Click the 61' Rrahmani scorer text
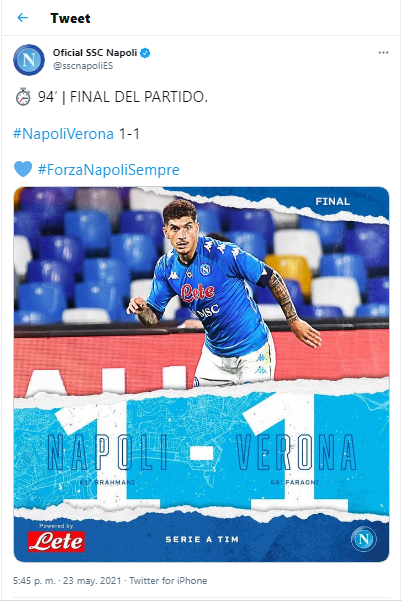Image resolution: width=402 pixels, height=601 pixels. (x=107, y=482)
